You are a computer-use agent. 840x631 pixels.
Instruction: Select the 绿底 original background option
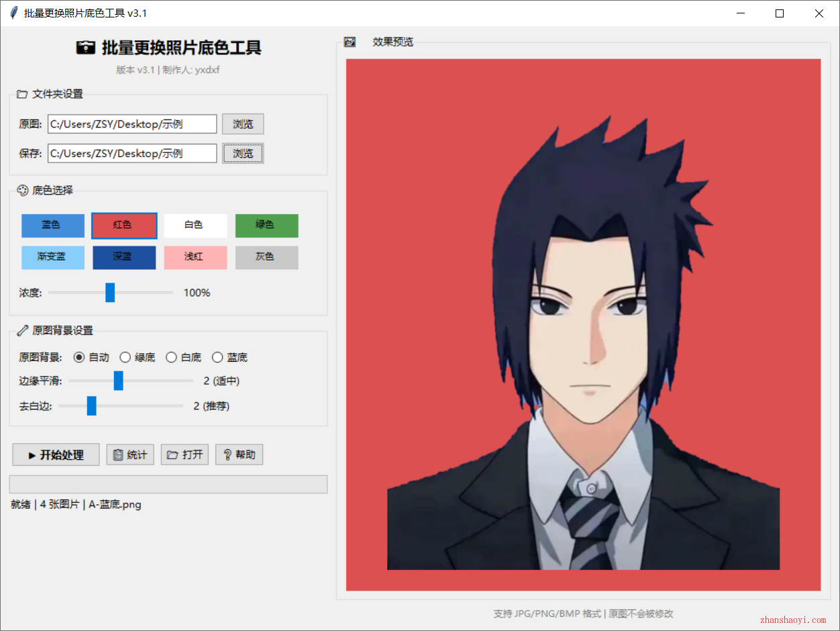(138, 357)
